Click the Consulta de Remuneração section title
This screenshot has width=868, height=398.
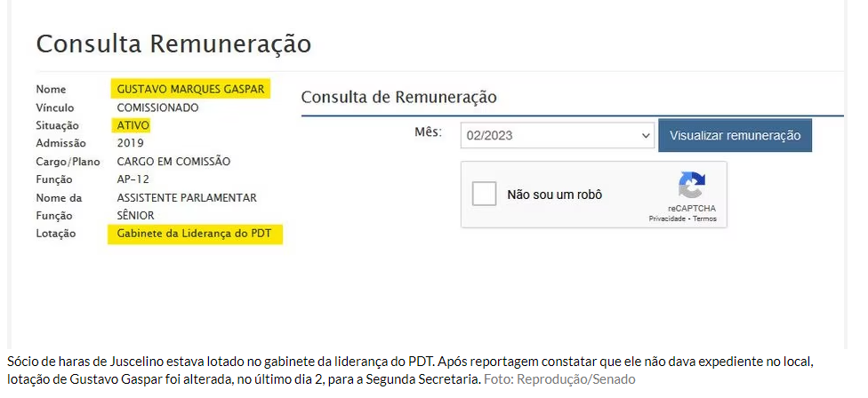[398, 97]
